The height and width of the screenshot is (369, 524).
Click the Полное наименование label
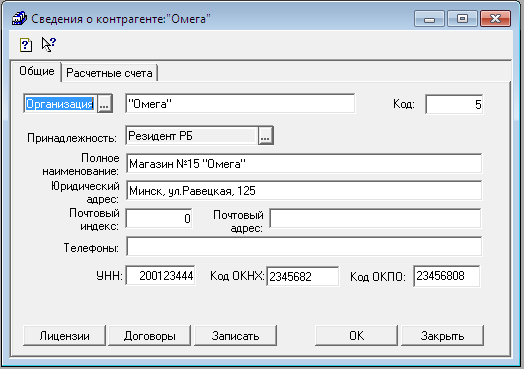(81, 164)
